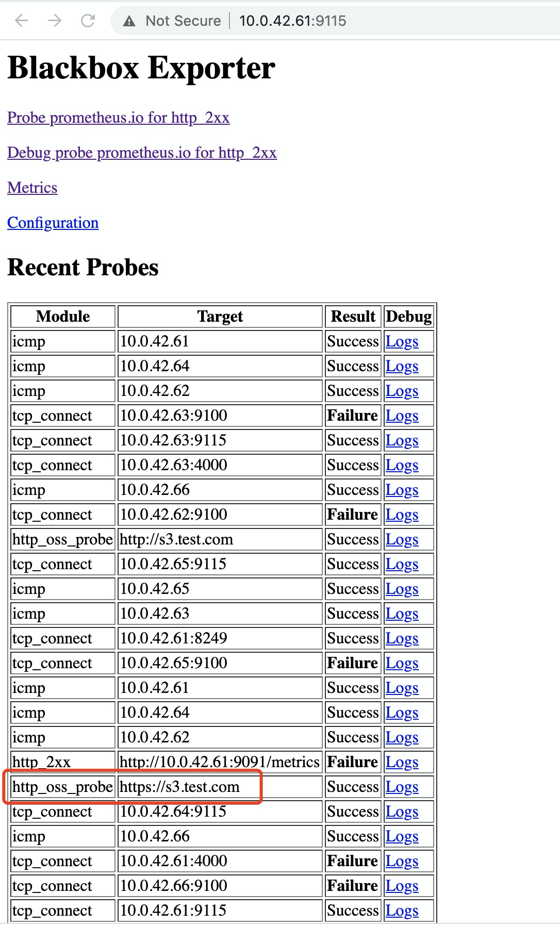Open Logs for tcp_connect 10.0.42.64:9115

pyautogui.click(x=402, y=812)
